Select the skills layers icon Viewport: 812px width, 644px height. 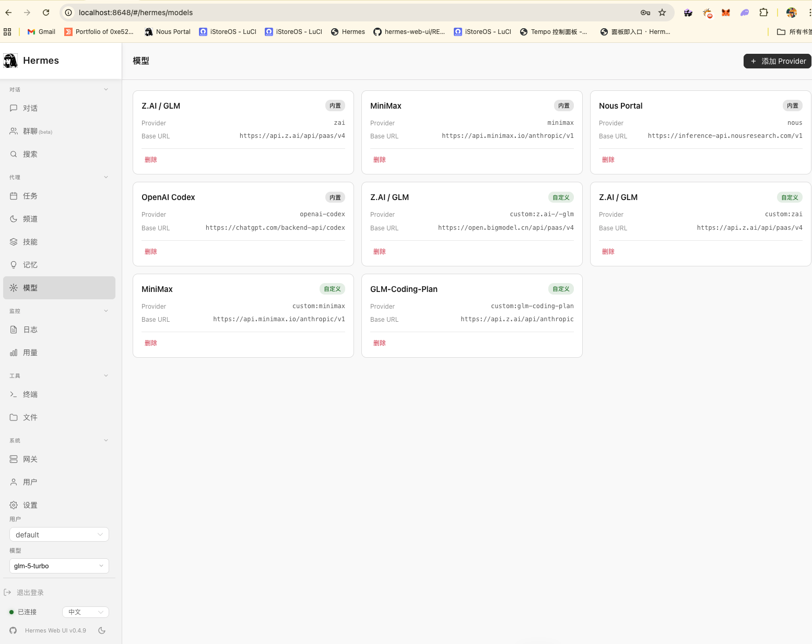pos(14,242)
